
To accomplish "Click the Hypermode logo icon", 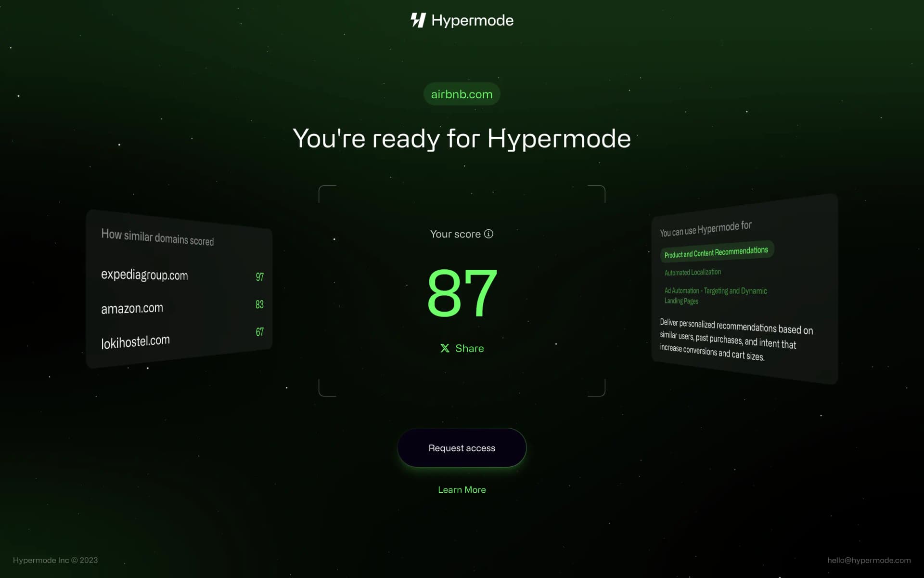I will point(418,20).
